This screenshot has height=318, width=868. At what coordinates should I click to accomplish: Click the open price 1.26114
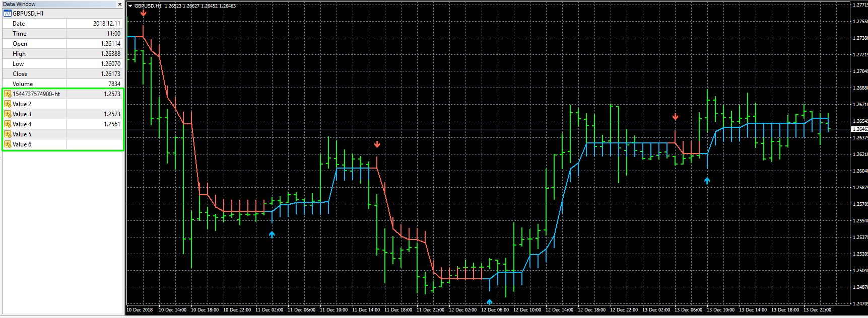click(111, 44)
